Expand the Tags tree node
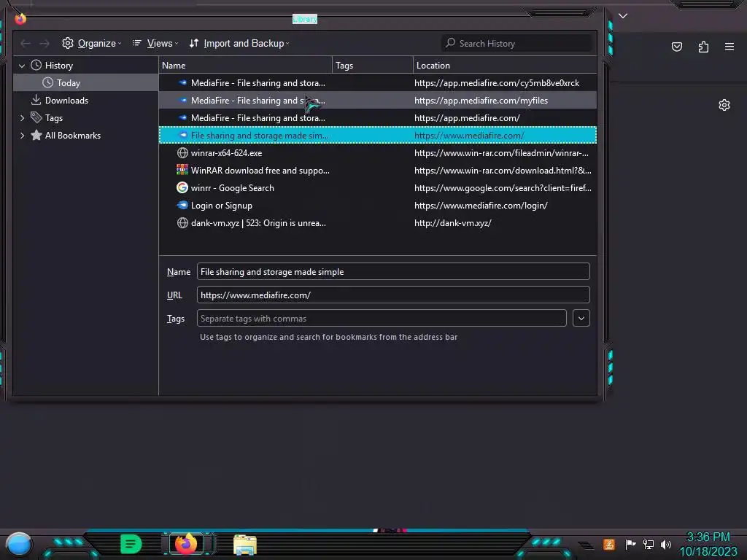This screenshot has height=560, width=747. click(x=22, y=118)
